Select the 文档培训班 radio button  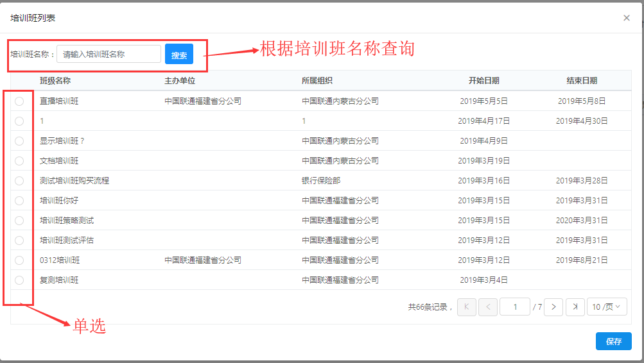click(x=19, y=161)
